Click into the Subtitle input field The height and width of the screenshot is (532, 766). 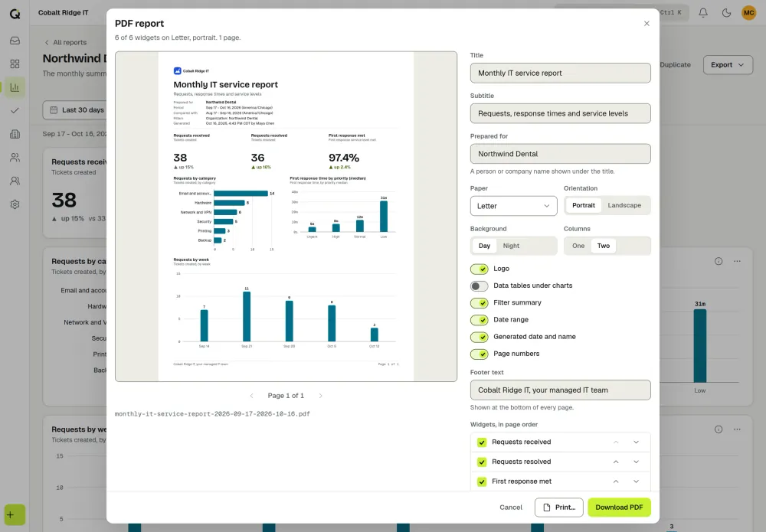[x=561, y=114]
